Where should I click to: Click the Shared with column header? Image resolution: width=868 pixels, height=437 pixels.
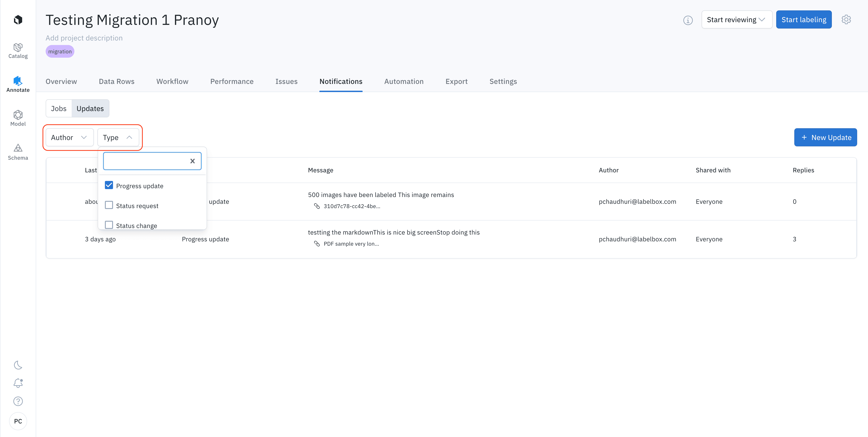tap(713, 170)
